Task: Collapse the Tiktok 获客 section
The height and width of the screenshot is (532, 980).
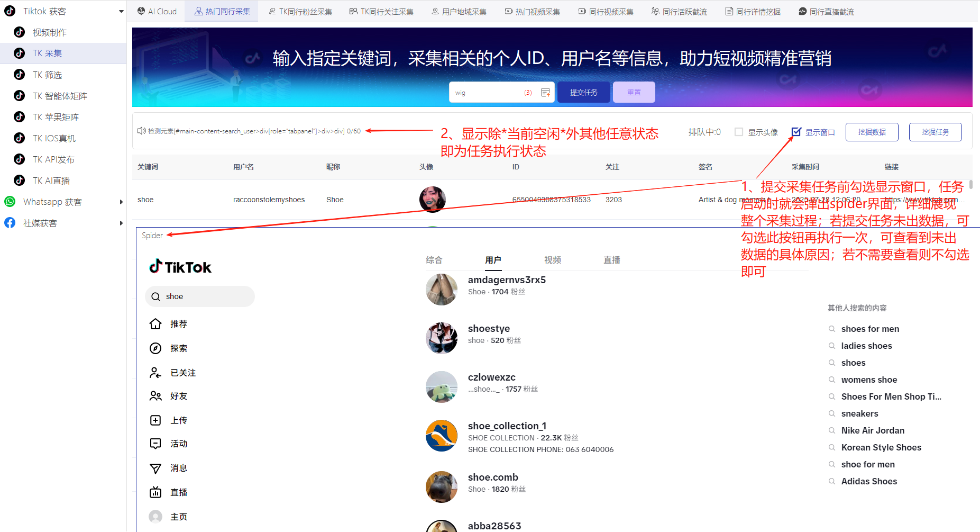Action: pyautogui.click(x=121, y=11)
